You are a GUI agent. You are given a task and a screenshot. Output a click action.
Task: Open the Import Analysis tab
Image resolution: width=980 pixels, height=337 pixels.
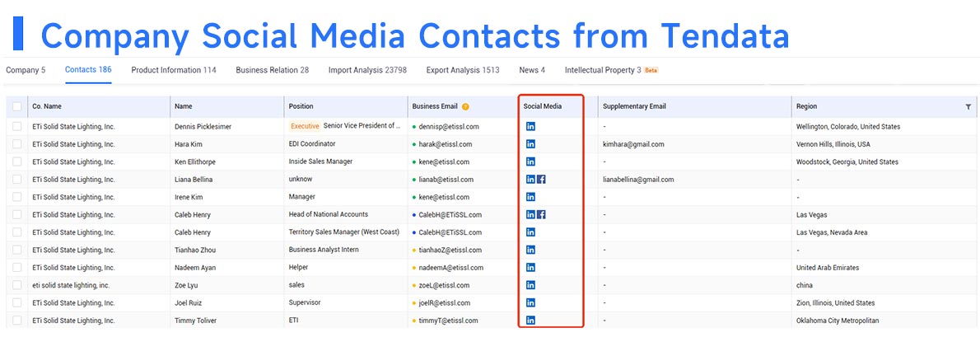coord(366,70)
